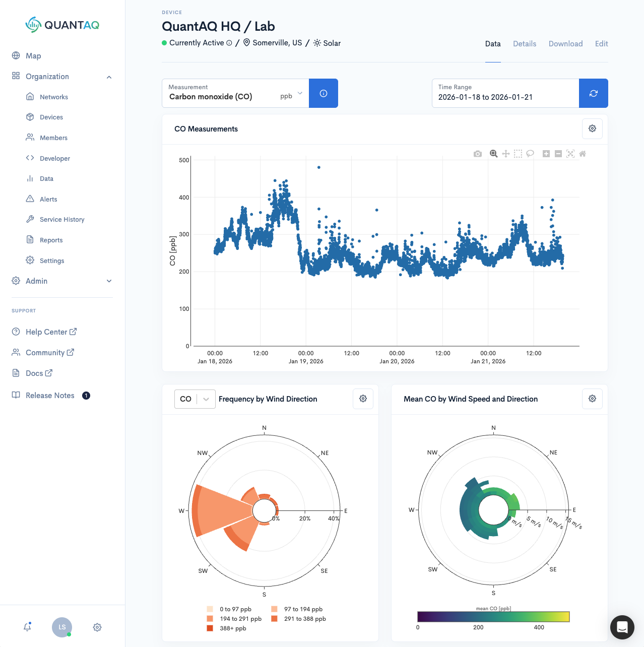Collapse the Organization section
Image resolution: width=644 pixels, height=647 pixels.
coord(109,77)
